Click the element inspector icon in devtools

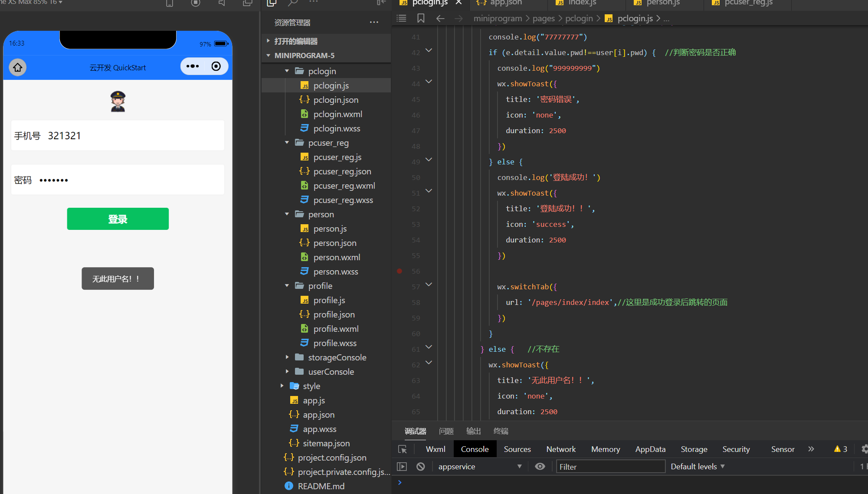point(402,449)
